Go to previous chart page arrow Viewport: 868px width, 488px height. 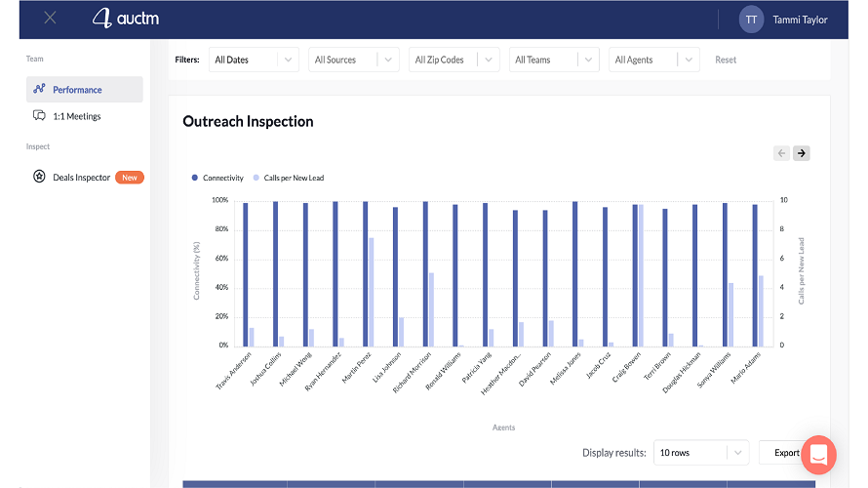(781, 153)
